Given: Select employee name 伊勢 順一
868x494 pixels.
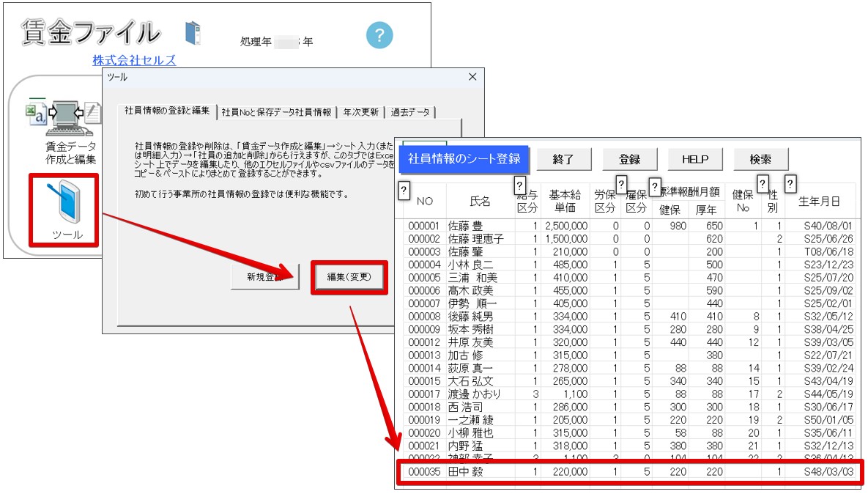Looking at the screenshot, I should [x=472, y=303].
